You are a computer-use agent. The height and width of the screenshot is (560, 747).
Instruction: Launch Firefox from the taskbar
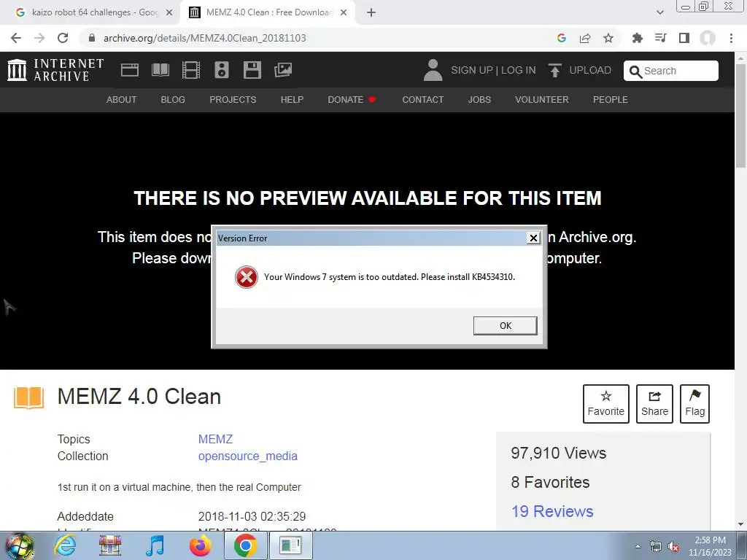click(200, 545)
